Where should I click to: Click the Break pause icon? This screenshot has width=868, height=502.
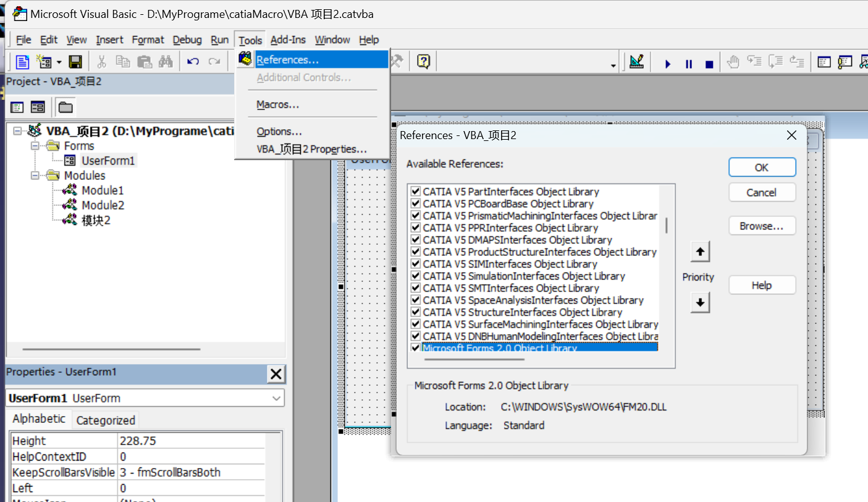point(689,64)
